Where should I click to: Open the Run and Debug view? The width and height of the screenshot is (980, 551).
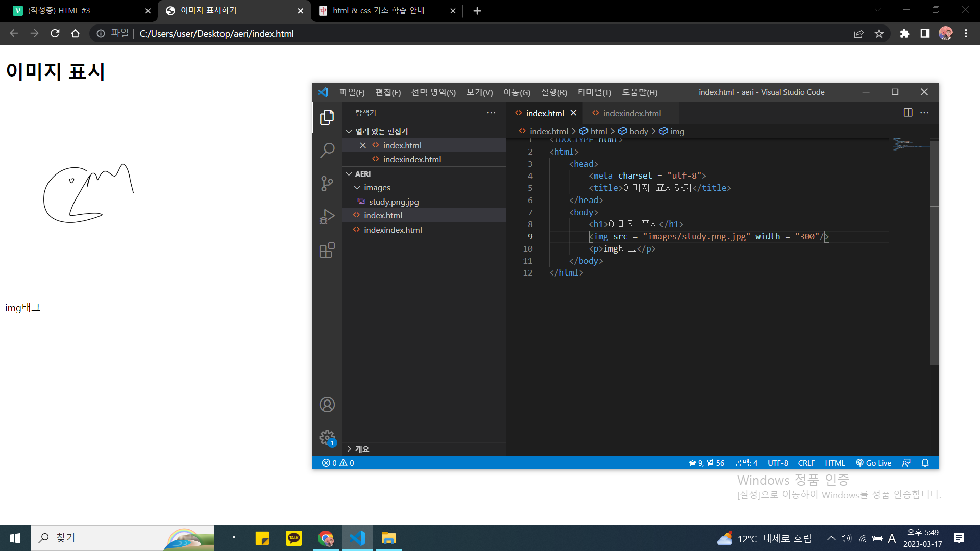pos(327,217)
